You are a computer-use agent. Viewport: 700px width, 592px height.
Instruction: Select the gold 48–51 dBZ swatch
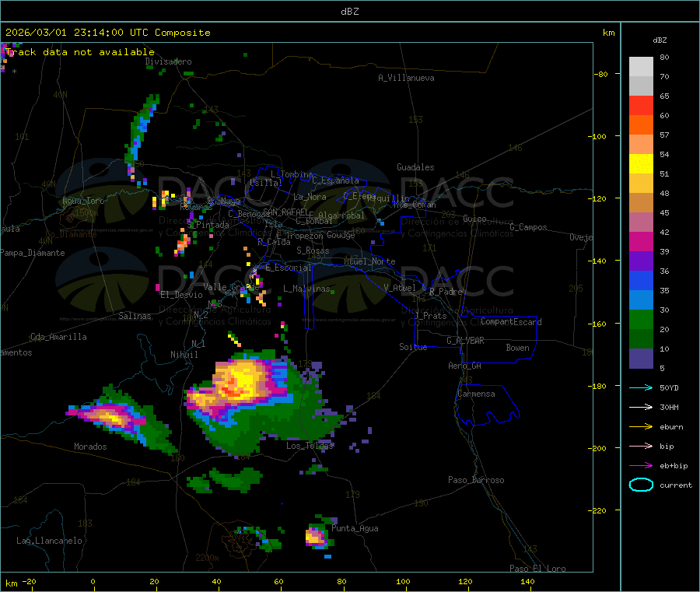coord(641,184)
